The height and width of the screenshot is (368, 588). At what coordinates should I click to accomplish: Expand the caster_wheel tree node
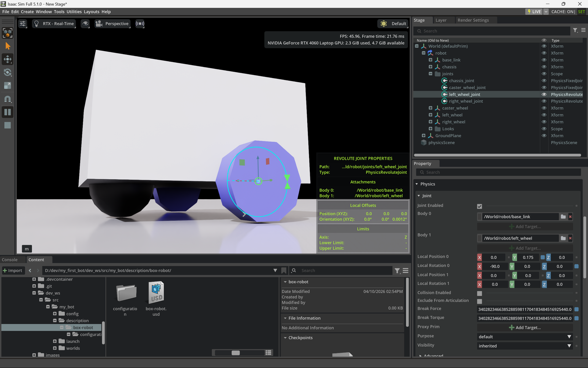pyautogui.click(x=430, y=108)
